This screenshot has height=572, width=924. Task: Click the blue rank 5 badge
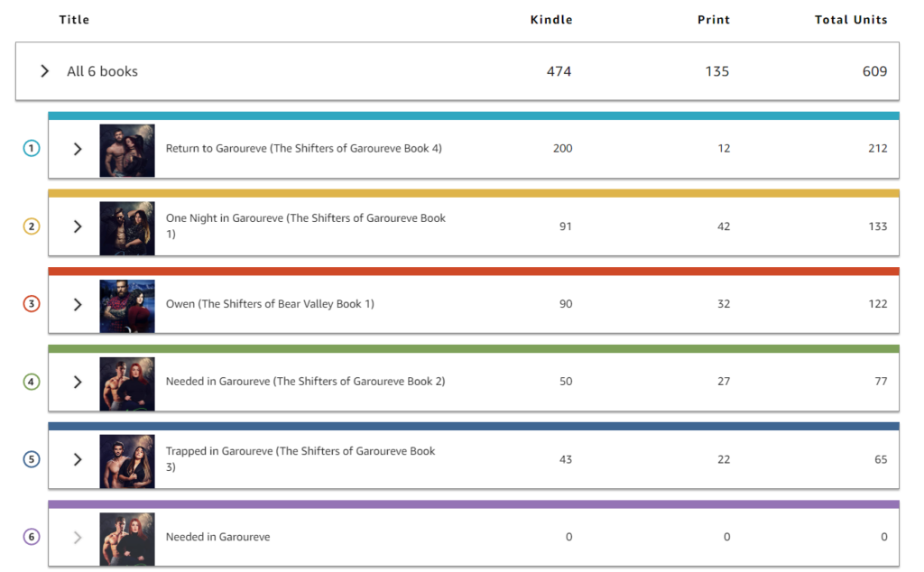pos(32,459)
